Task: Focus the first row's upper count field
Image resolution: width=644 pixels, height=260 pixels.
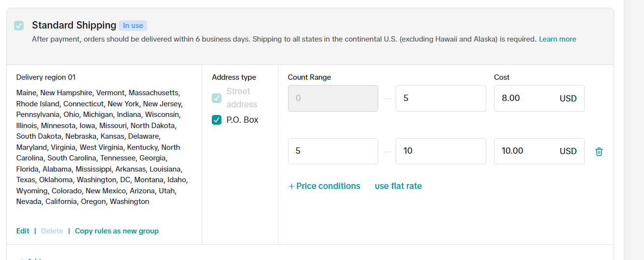Action: coord(440,98)
